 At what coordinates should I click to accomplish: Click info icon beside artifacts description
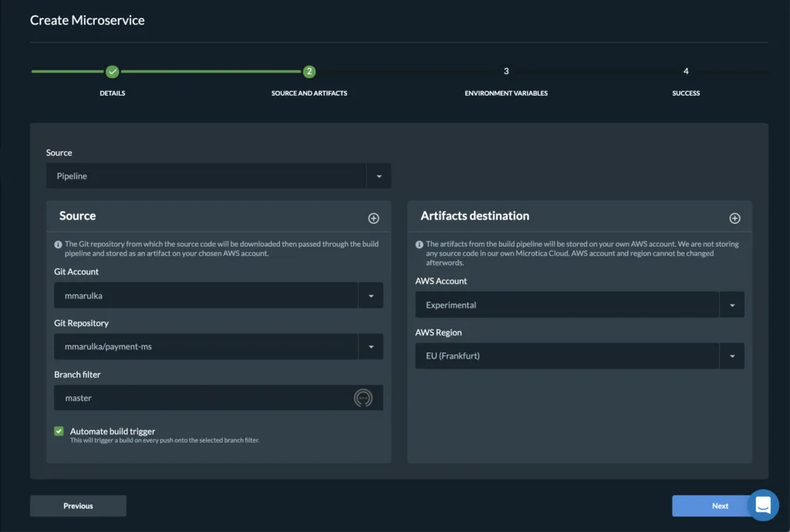[x=419, y=244]
